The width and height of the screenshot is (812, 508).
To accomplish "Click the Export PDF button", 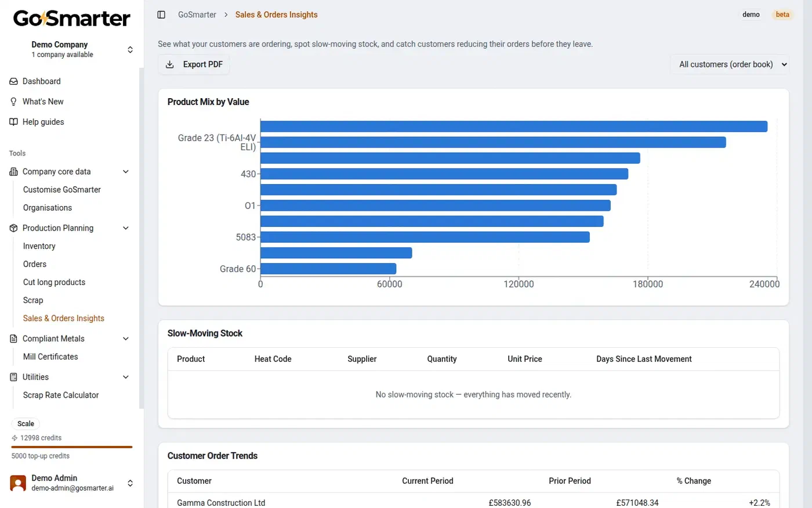I will click(194, 64).
